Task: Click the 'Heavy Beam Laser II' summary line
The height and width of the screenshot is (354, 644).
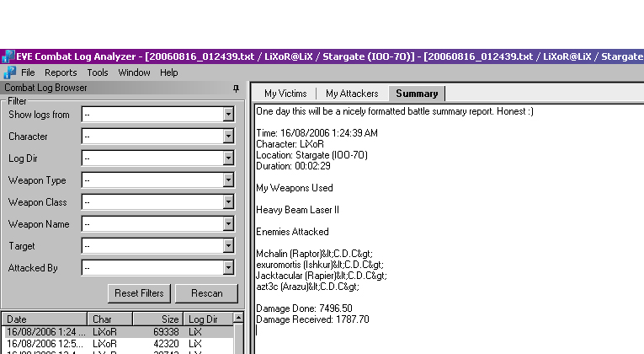Action: (x=297, y=210)
